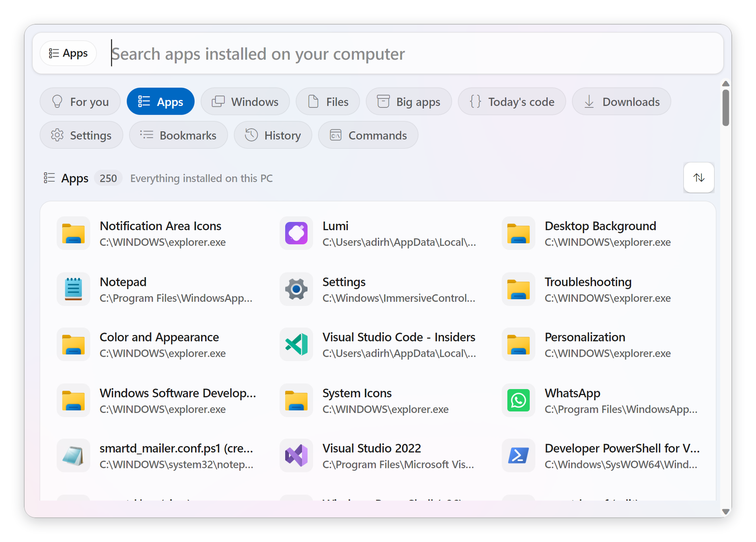This screenshot has height=542, width=756.
Task: Click the System Icons folder icon
Action: click(296, 400)
